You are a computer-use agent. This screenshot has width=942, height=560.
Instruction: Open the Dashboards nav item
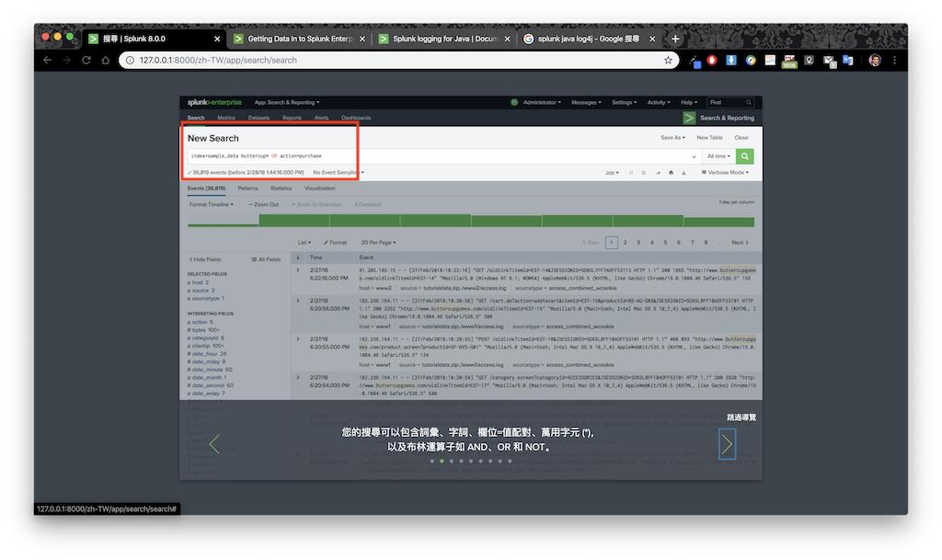click(356, 119)
